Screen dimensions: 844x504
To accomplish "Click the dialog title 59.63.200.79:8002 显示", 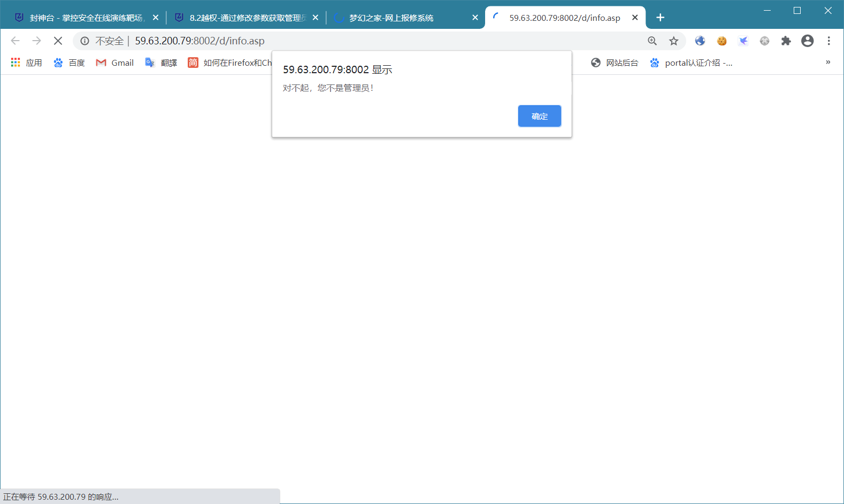I will click(337, 69).
